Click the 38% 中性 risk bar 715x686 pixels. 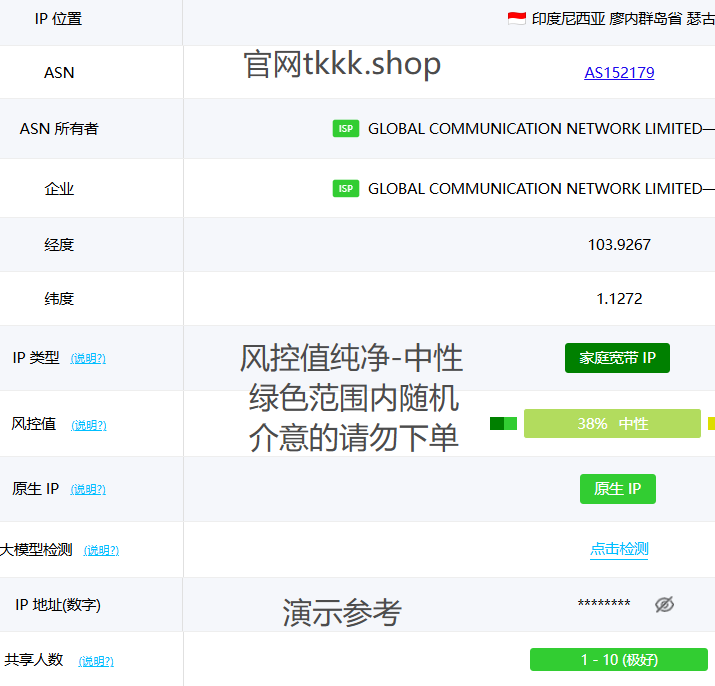point(612,424)
